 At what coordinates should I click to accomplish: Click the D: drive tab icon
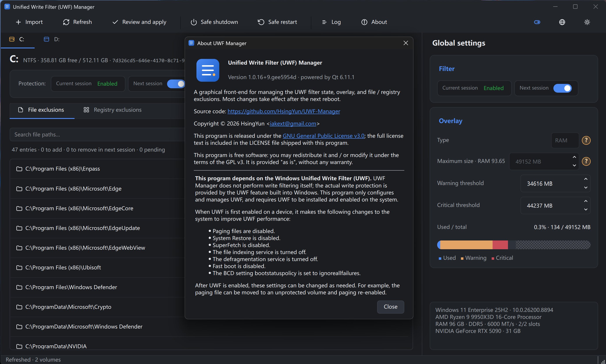(46, 39)
